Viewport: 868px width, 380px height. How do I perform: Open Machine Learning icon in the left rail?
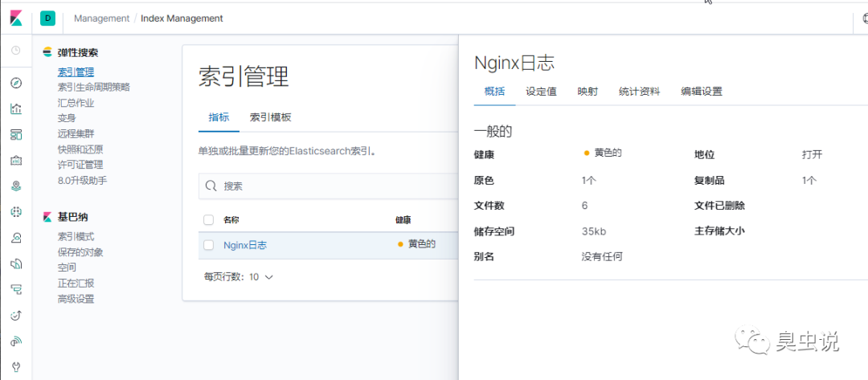[16, 212]
